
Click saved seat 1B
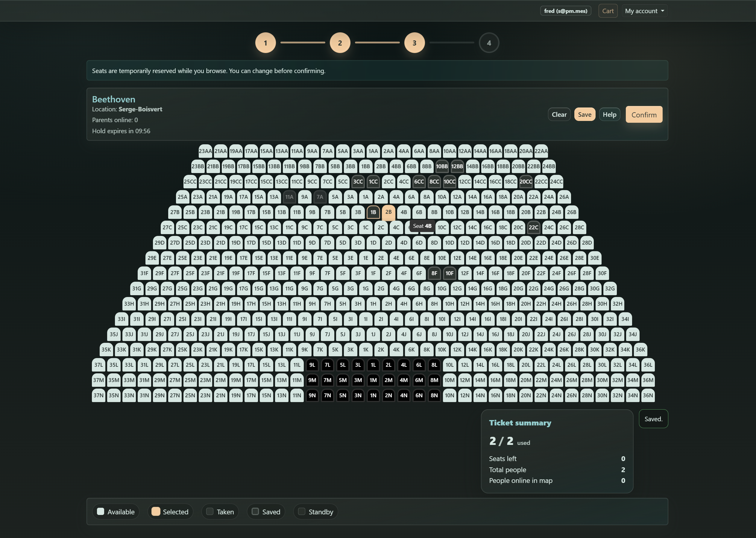coord(373,212)
